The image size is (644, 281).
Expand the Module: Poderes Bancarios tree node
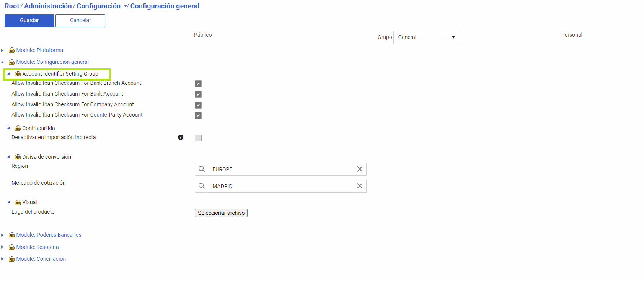tap(2, 235)
